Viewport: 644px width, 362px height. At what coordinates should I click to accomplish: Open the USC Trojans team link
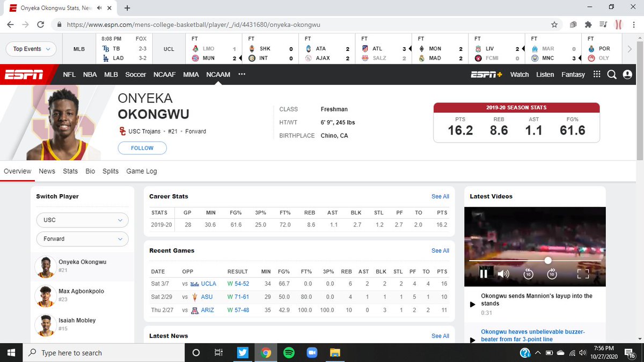144,131
